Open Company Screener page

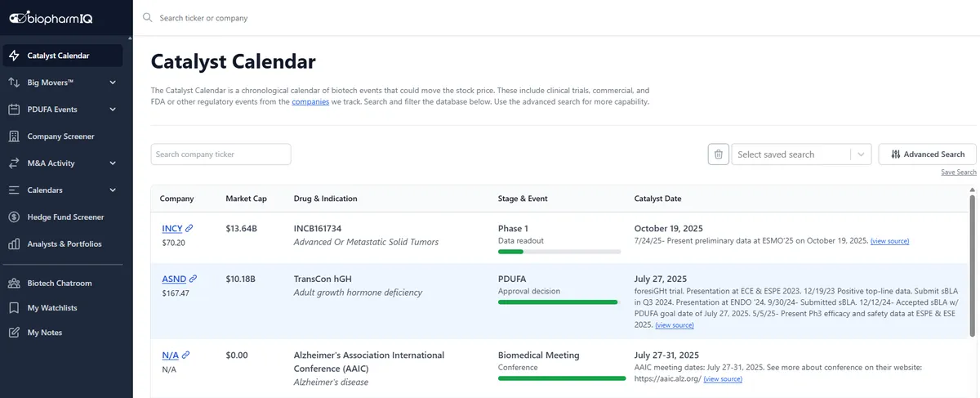(x=63, y=136)
